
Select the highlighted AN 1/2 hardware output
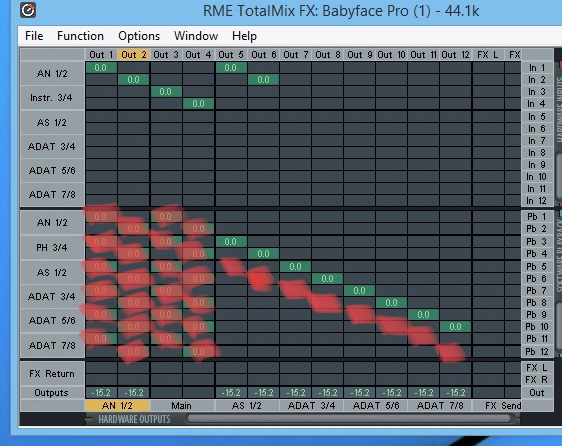coord(117,405)
